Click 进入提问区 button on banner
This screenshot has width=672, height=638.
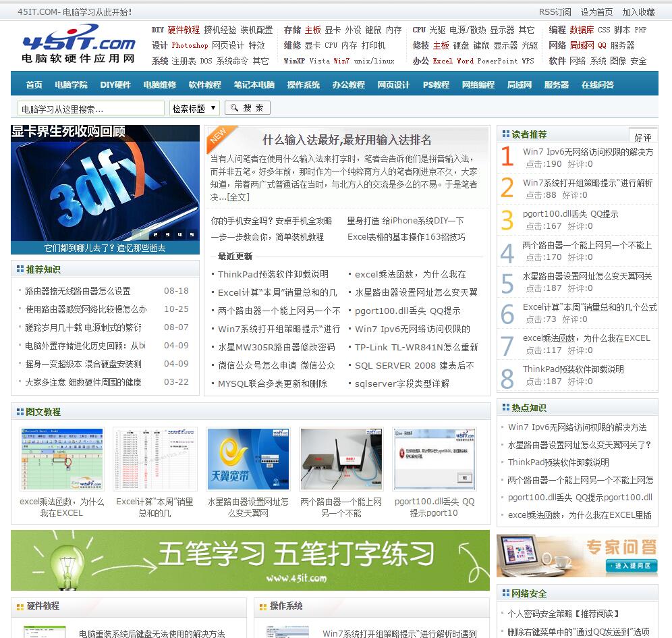click(632, 566)
